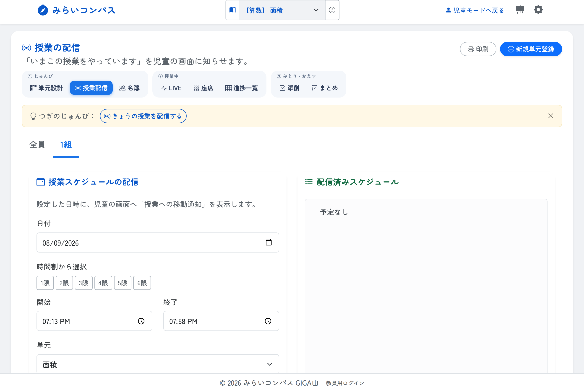The height and width of the screenshot is (392, 584).
Task: Click the 開始 start time field
Action: tap(94, 321)
